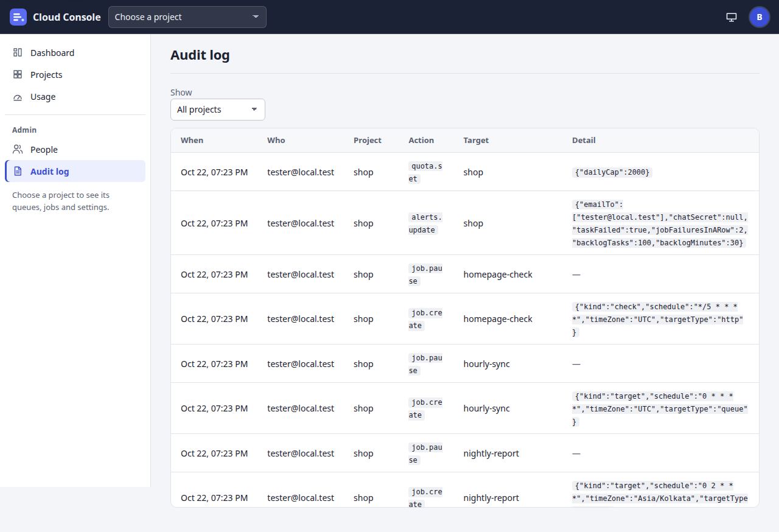Go to Dashboard in sidebar

pos(75,53)
